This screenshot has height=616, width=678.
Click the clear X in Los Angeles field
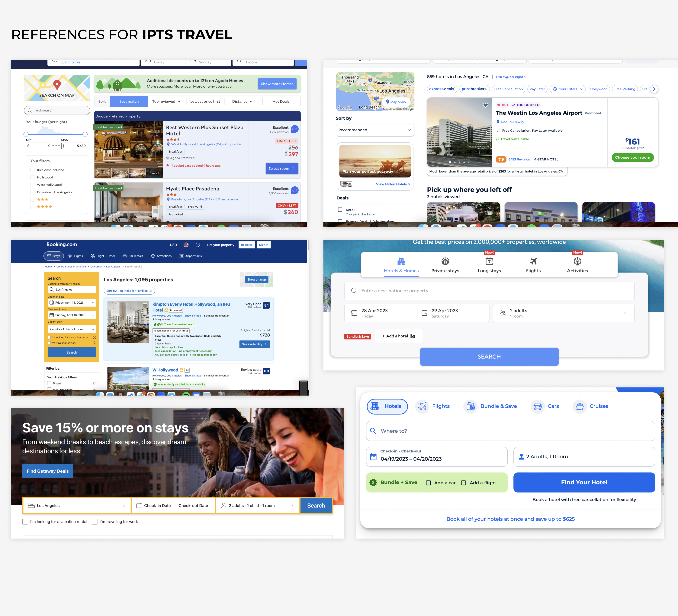tap(124, 505)
